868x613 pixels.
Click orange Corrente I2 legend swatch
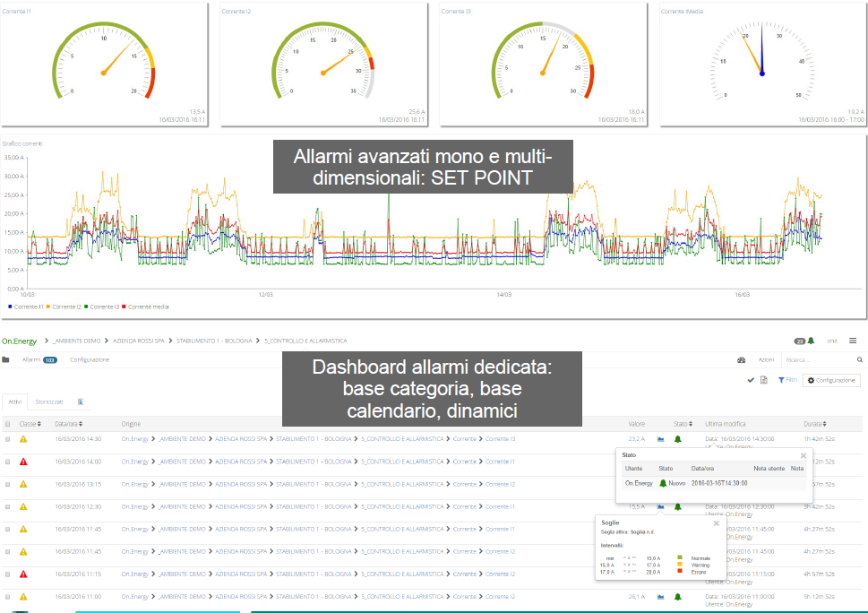click(x=48, y=306)
